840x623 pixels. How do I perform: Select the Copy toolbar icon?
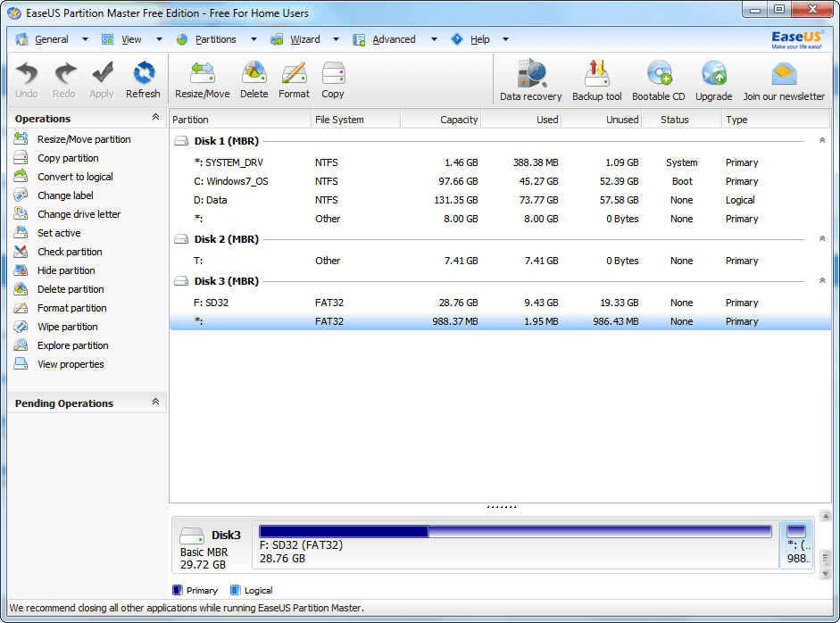tap(333, 73)
